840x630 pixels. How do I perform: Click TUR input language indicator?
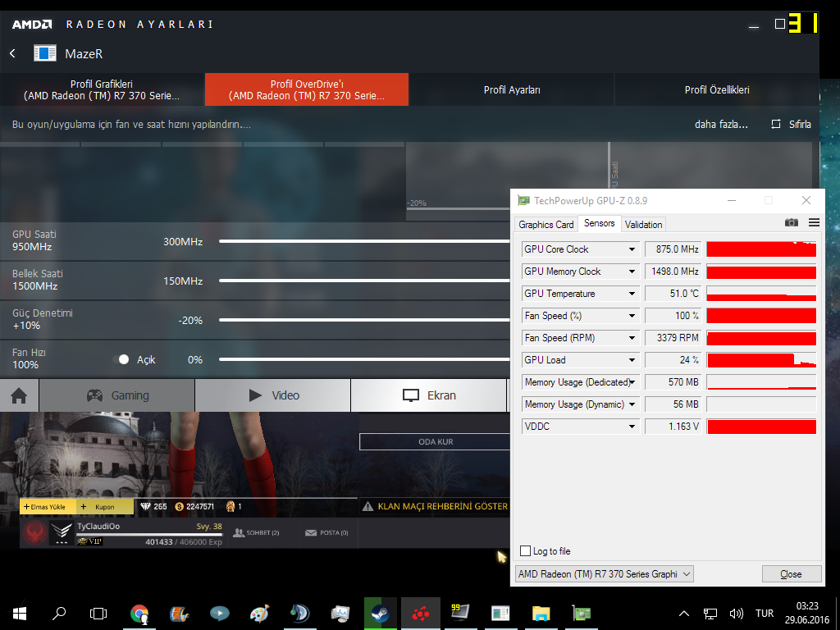[x=765, y=614]
